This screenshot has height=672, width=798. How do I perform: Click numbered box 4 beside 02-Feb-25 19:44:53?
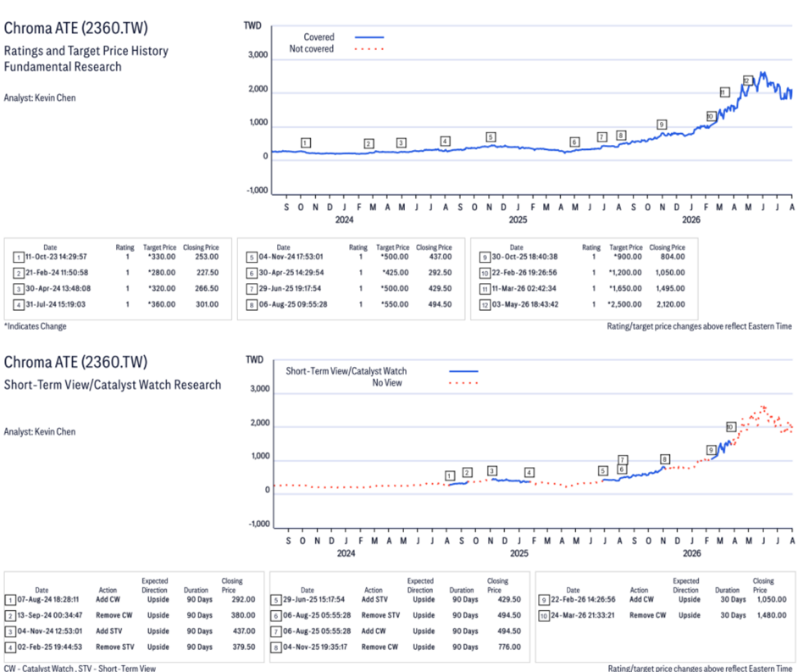[x=10, y=647]
